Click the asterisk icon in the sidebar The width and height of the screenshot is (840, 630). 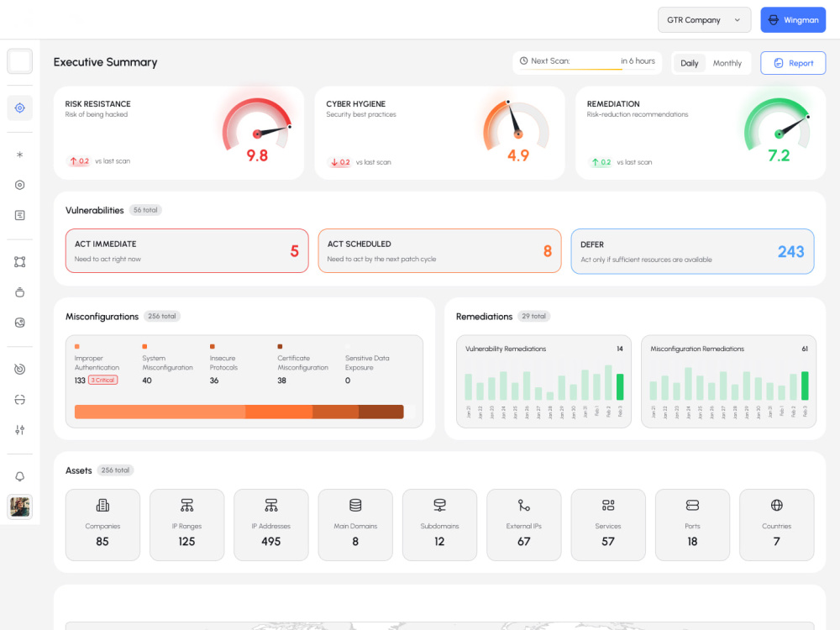coord(20,155)
